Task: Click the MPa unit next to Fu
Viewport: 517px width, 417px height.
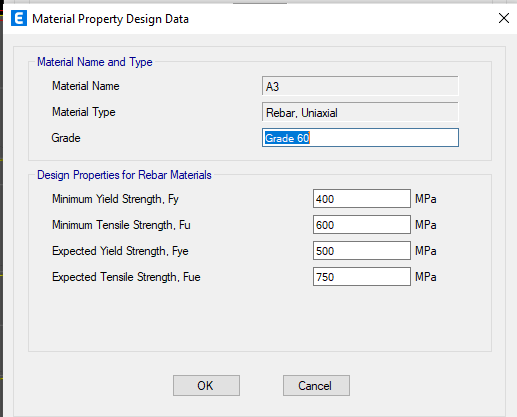Action: point(426,225)
